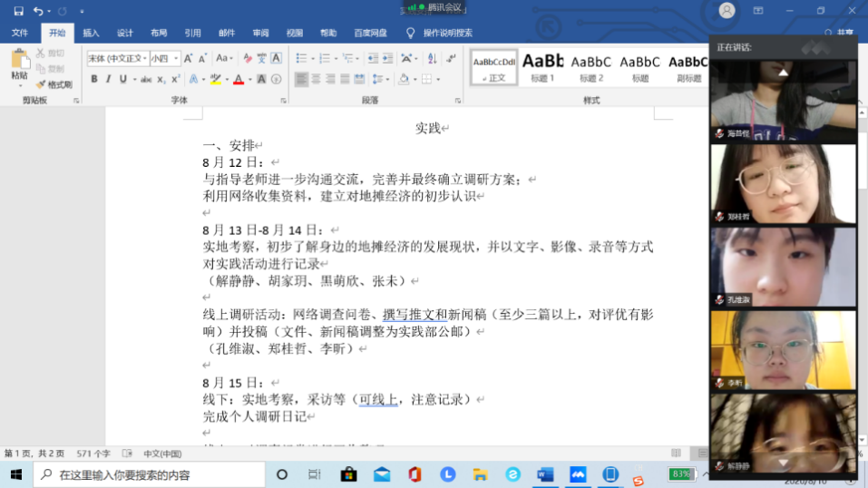This screenshot has height=488, width=868.
Task: Click the Undo arrow icon
Action: (x=38, y=11)
